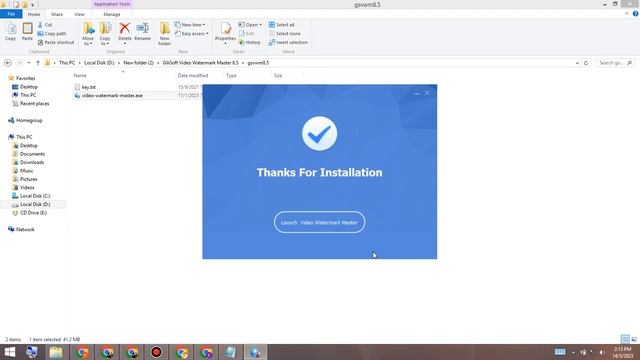The width and height of the screenshot is (640, 360).
Task: Click Select none in ribbon
Action: point(284,33)
